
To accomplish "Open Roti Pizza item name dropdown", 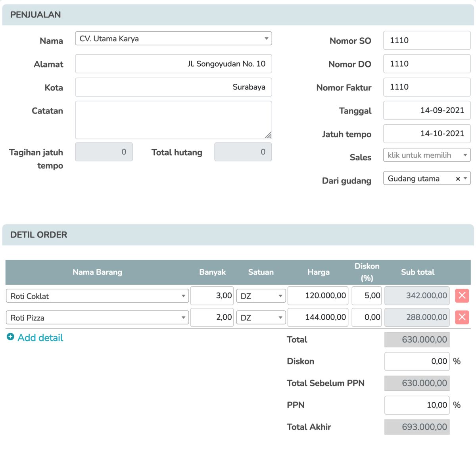I will pos(97,318).
